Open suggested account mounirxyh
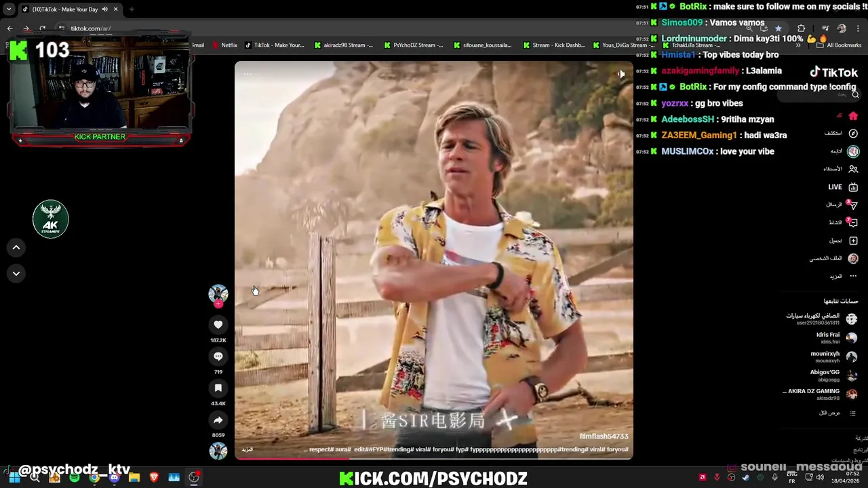Screen dimensions: 868x488 833,357
